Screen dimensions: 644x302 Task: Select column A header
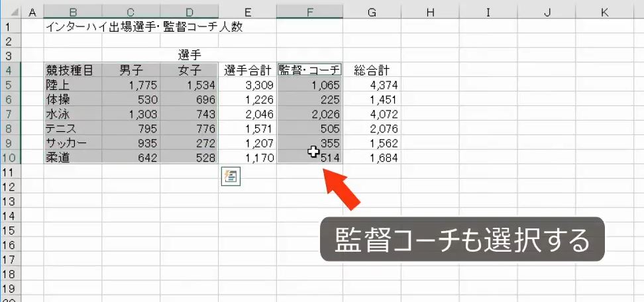click(32, 13)
